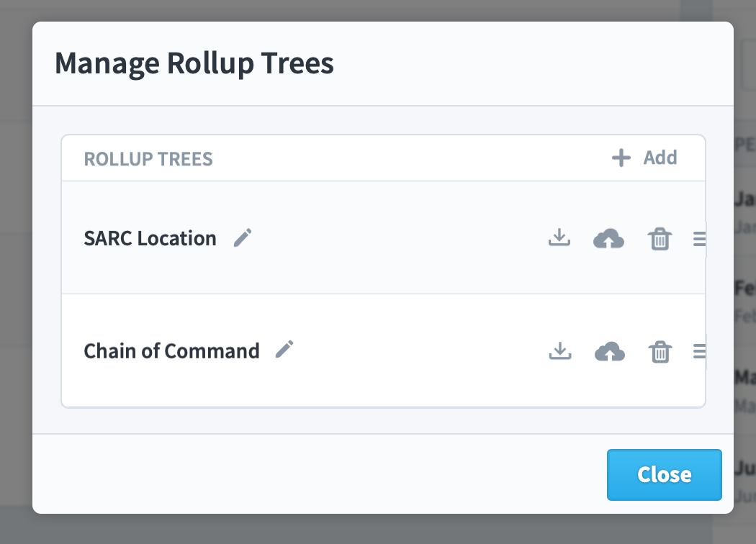Click the ROLLUP TREES section header
The width and height of the screenshot is (756, 544).
click(x=148, y=159)
